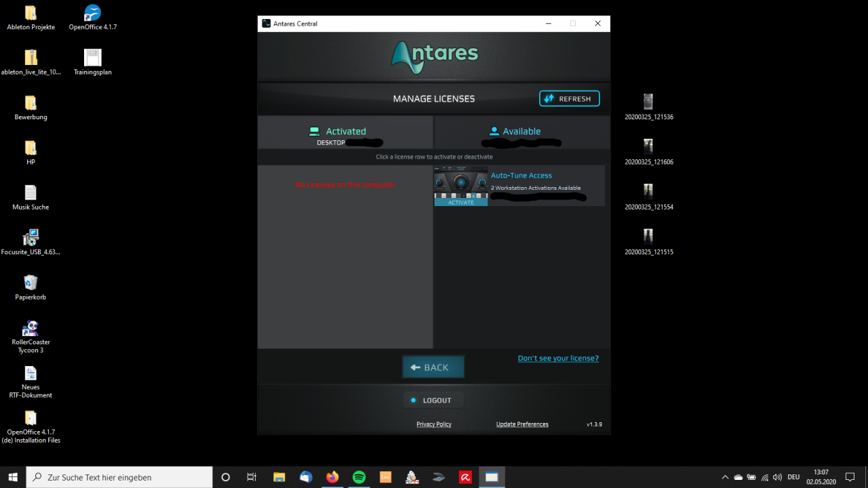Select image 20200325_121515 on desktop

(x=649, y=243)
